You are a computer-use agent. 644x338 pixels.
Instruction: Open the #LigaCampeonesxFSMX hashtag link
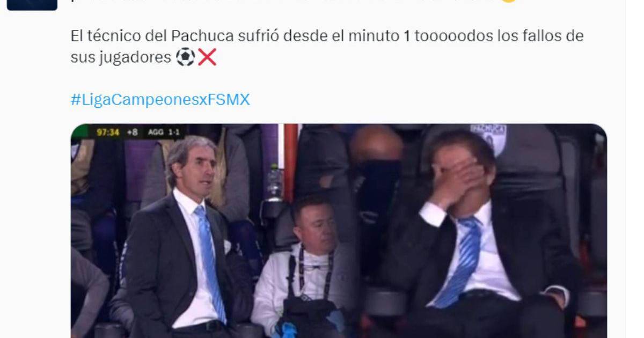point(160,100)
